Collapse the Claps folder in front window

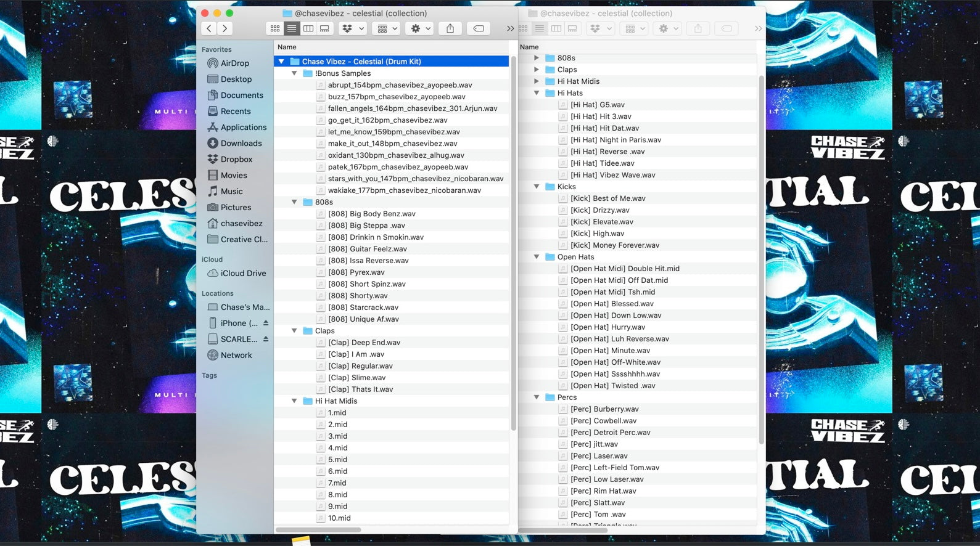click(294, 331)
